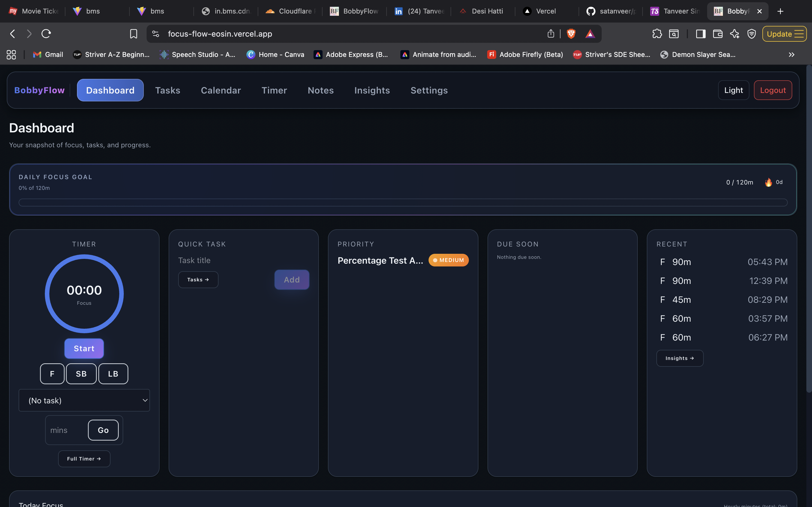Screen dimensions: 812x507
Task: Select the F focus mode button
Action: (x=52, y=373)
